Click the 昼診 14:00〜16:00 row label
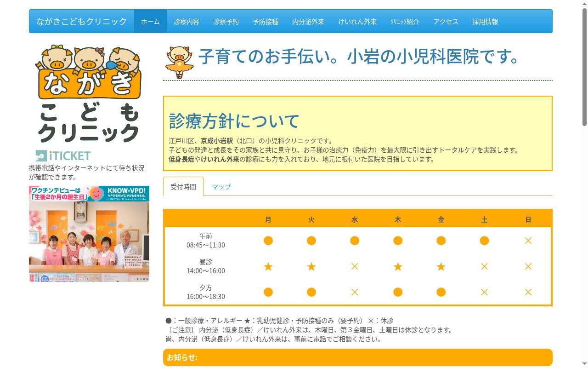Screen dimensions: 588x368 tap(206, 266)
